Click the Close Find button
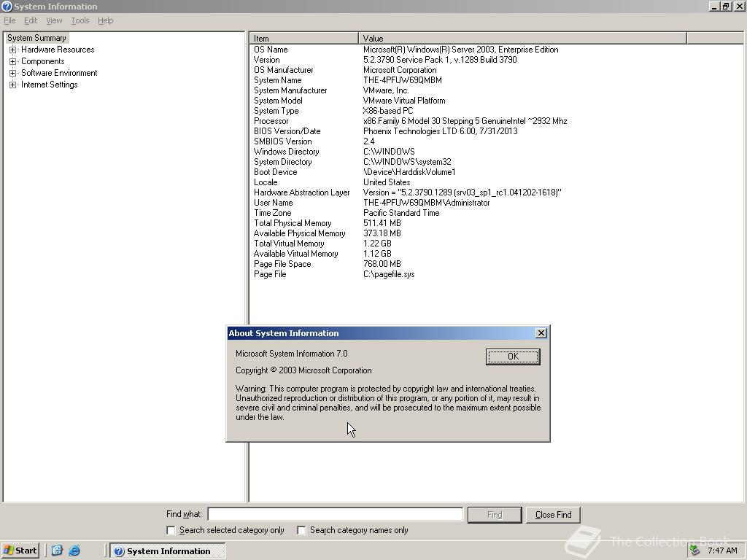This screenshot has width=747, height=560. tap(553, 514)
